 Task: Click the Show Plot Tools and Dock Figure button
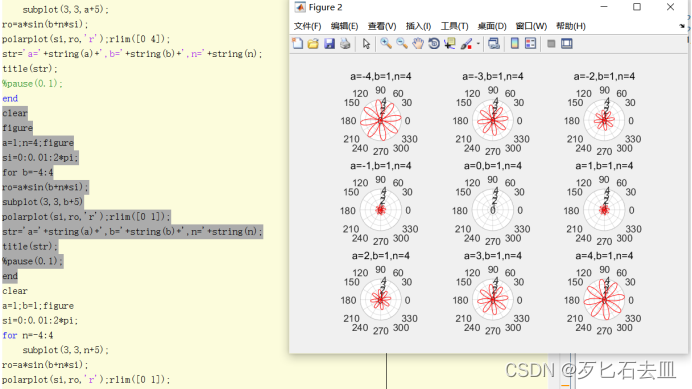pyautogui.click(x=567, y=43)
